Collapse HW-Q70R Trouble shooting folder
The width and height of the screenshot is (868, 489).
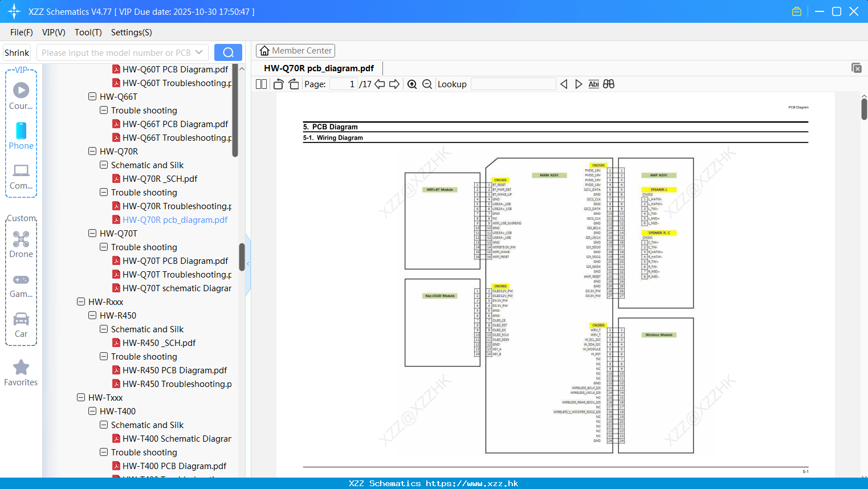(104, 192)
